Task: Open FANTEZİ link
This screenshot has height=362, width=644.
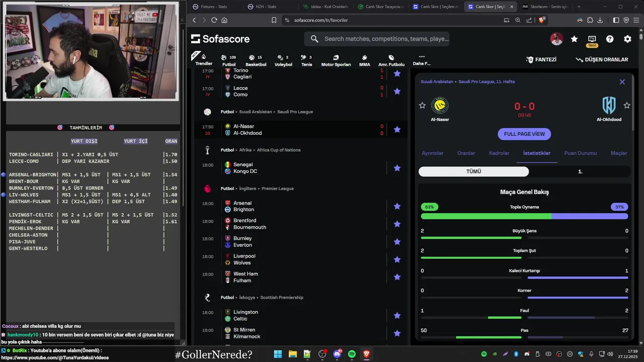Action: click(x=541, y=59)
